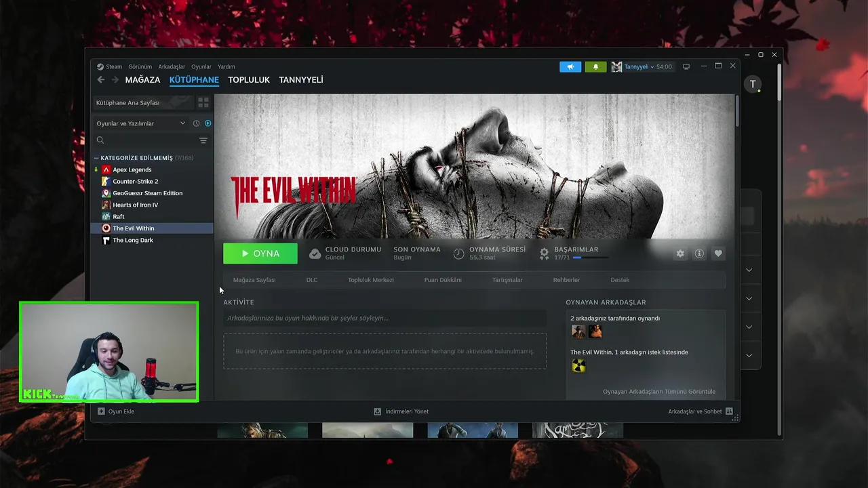Image resolution: width=868 pixels, height=488 pixels.
Task: Click the achievements gear icon
Action: (x=544, y=253)
